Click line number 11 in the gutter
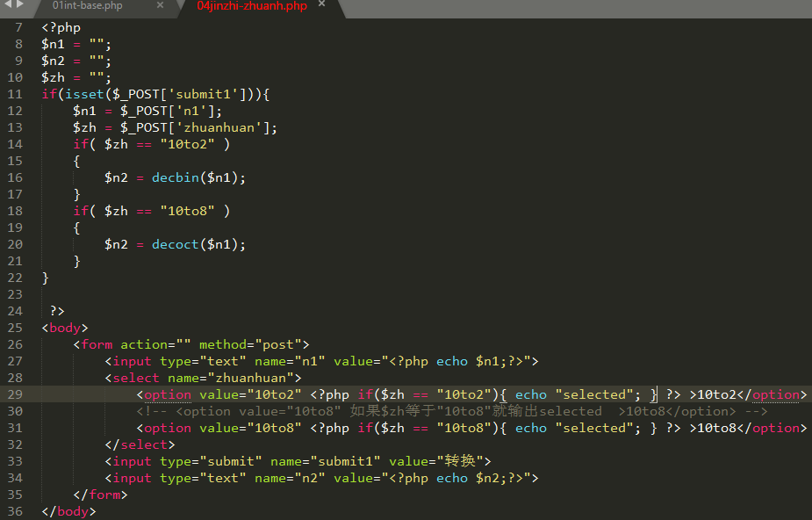 15,94
